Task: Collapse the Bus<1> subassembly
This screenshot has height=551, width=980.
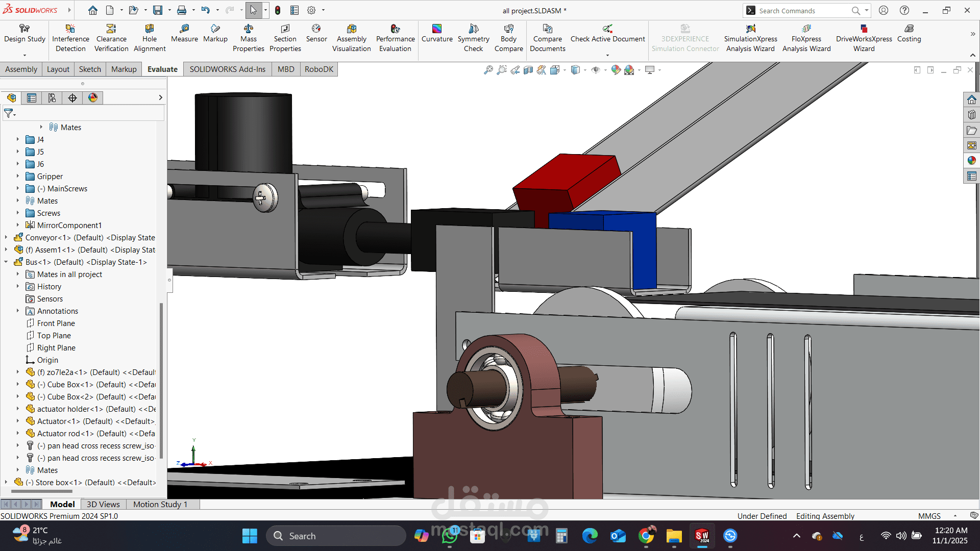Action: (x=6, y=262)
